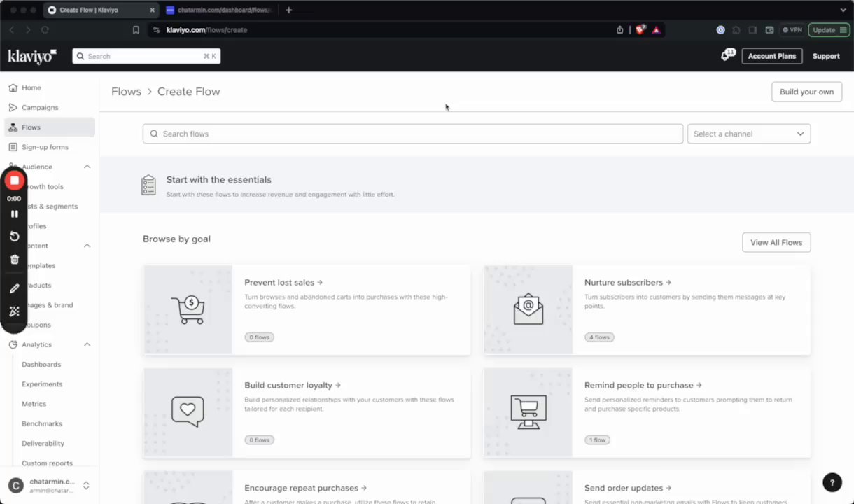Open the Remind people to purchase link
The width and height of the screenshot is (854, 504).
tap(643, 386)
